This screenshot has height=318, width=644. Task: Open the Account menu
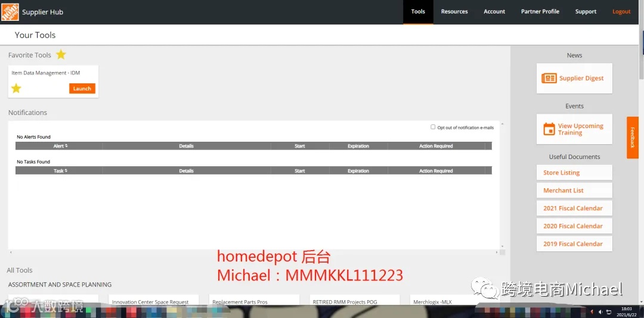[494, 12]
